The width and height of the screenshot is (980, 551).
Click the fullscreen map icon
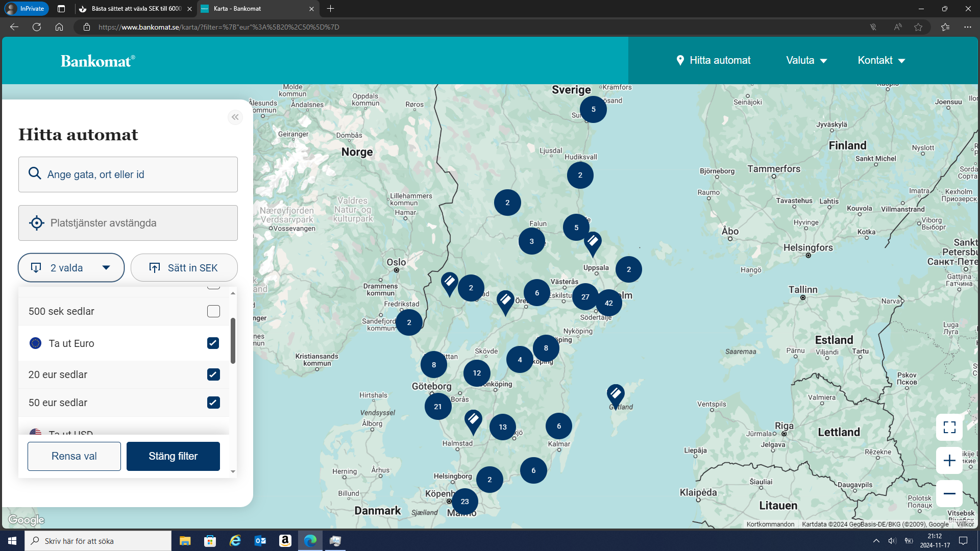[x=949, y=427]
